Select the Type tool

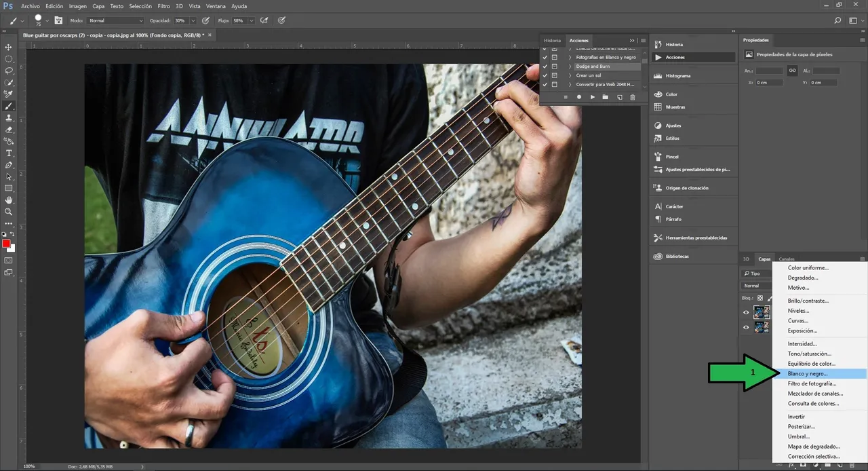[9, 153]
